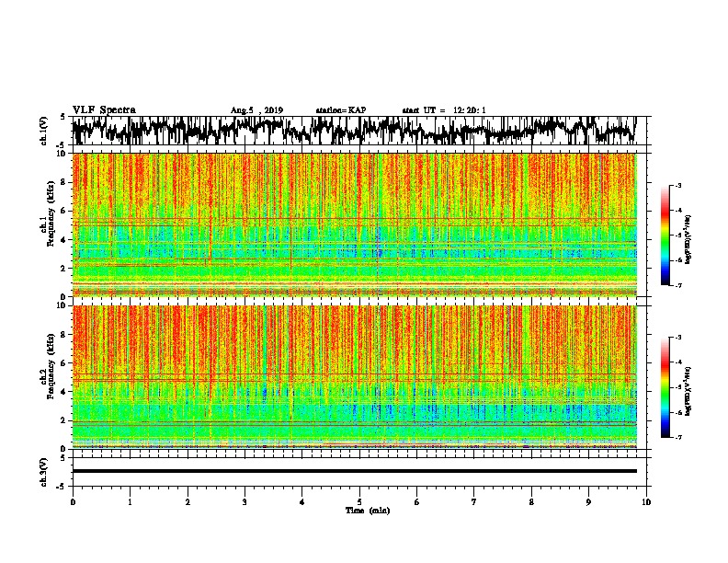The image size is (728, 563).
Task: Click the thick black ch.3 signal line
Action: click(x=355, y=471)
